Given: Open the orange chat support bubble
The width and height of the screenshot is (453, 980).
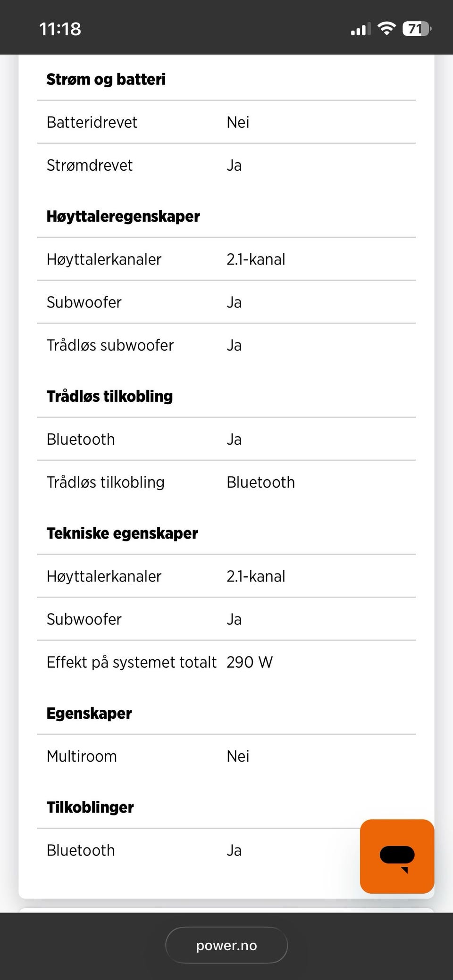Looking at the screenshot, I should tap(397, 856).
